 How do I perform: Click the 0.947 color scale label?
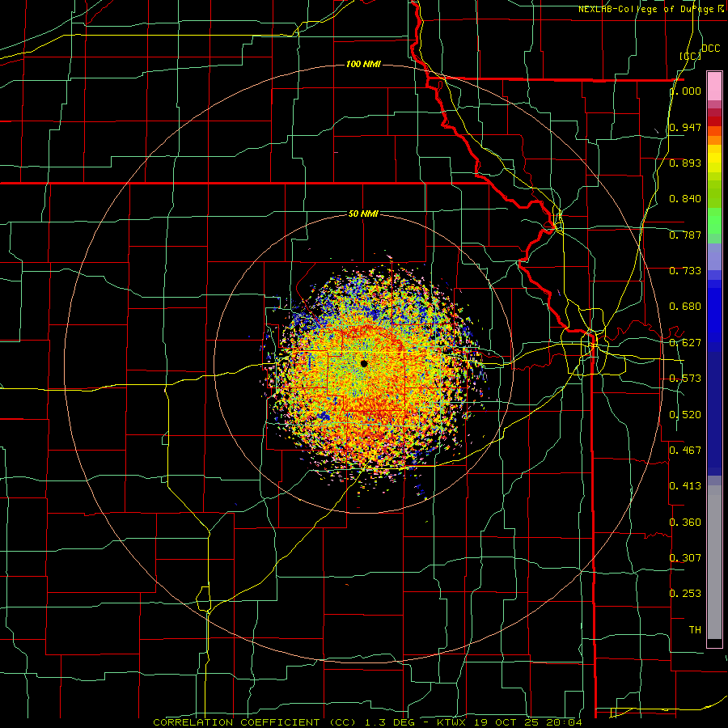[685, 127]
